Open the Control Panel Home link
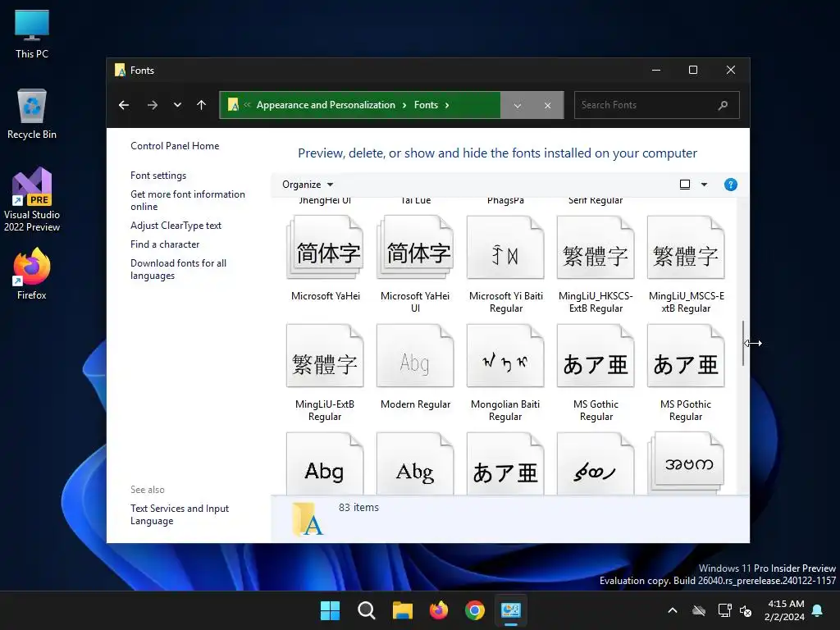840x630 pixels. [x=175, y=146]
